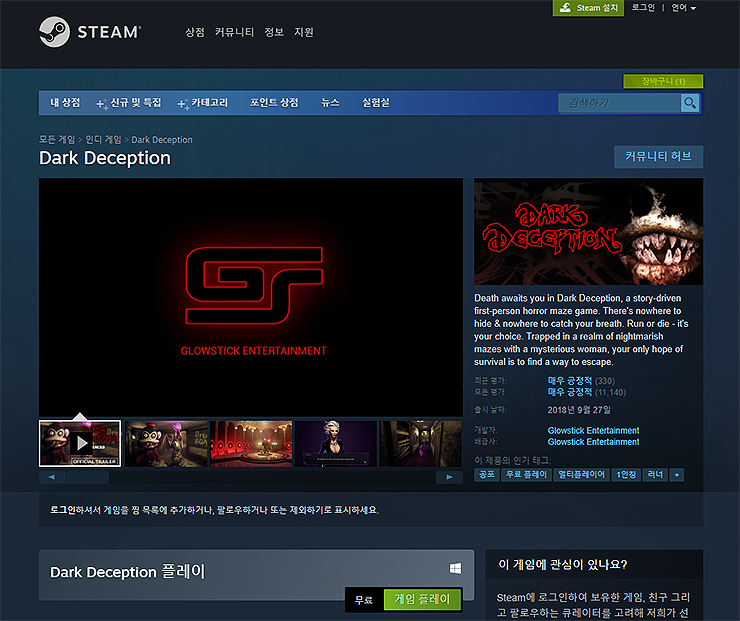Screen dimensions: 740x621
Task: Click the 로그인 link
Action: [x=643, y=8]
